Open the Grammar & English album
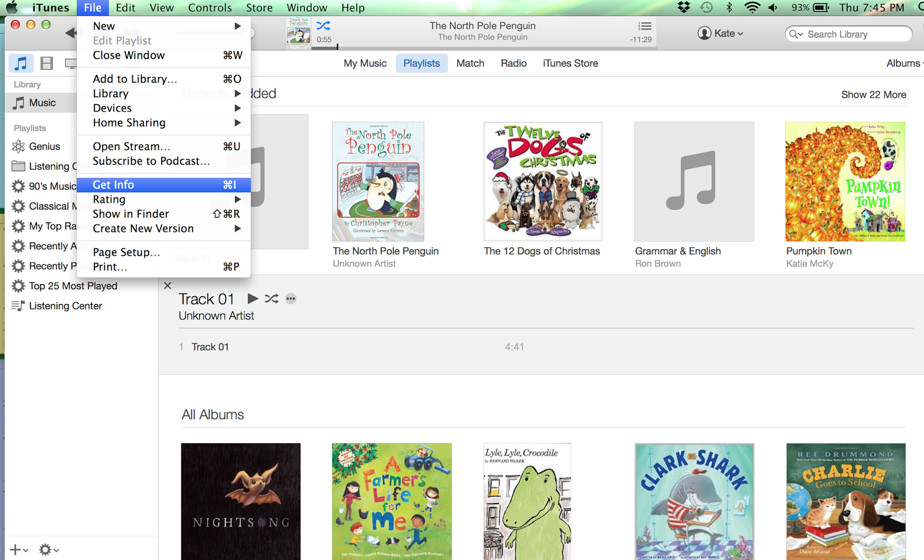The height and width of the screenshot is (560, 924). point(694,181)
